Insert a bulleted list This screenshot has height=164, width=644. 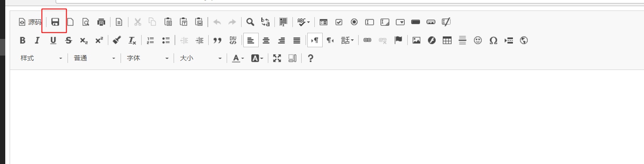(x=166, y=40)
